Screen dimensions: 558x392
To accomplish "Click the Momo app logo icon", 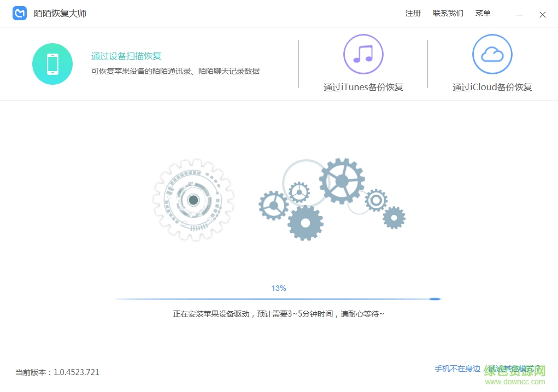I will click(19, 13).
